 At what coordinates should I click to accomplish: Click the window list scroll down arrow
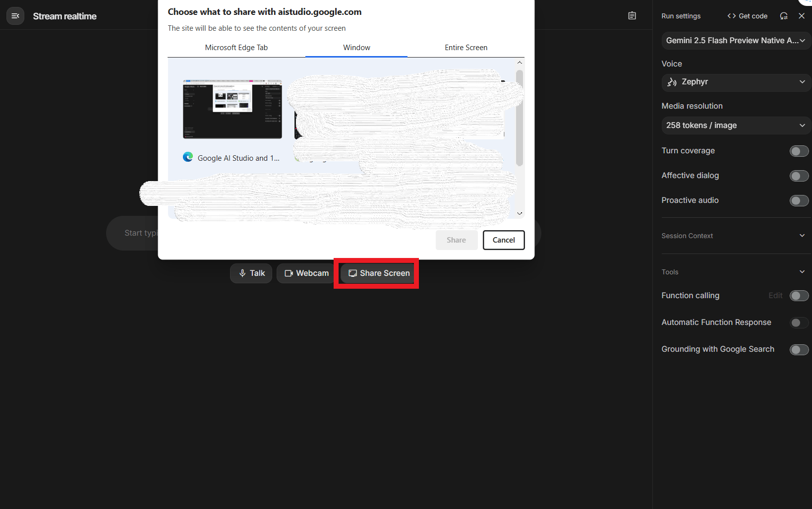point(520,213)
